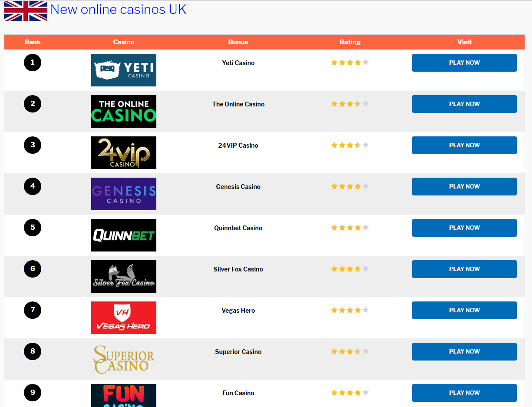Image resolution: width=532 pixels, height=407 pixels.
Task: Hit Play Now for The Online Casino
Action: (464, 104)
